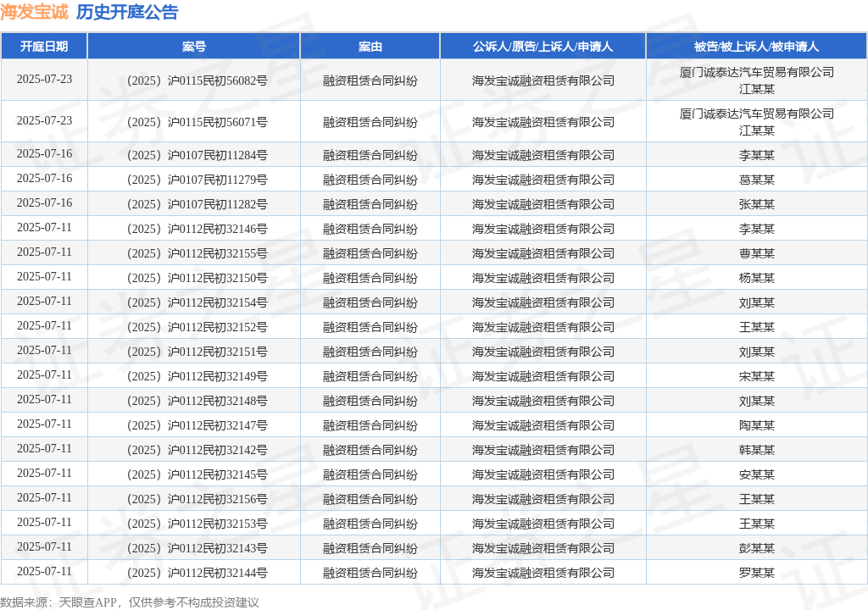Click defendant 张某某 in the table

tap(757, 205)
